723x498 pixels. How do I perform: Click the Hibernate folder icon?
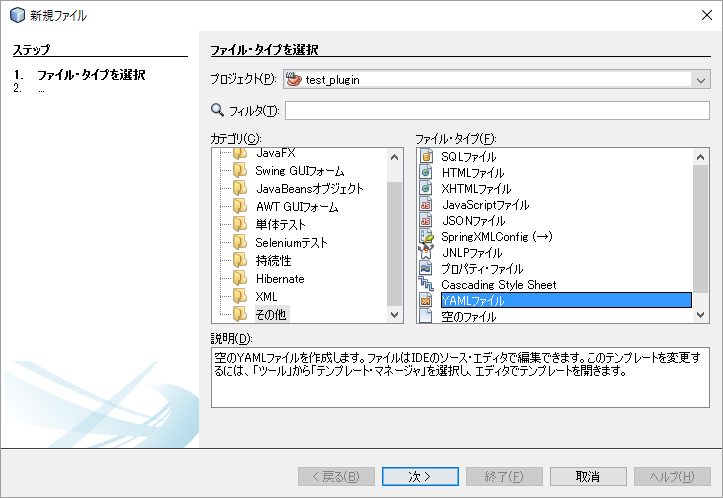click(x=240, y=279)
